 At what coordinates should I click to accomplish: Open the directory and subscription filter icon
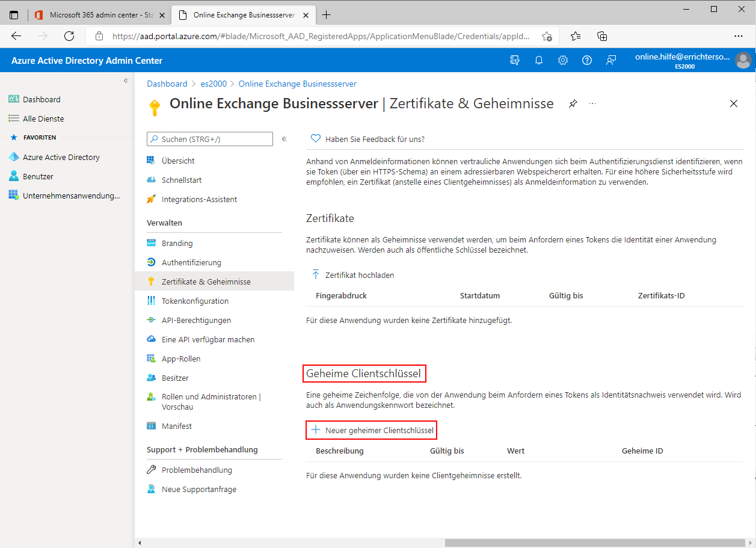tap(514, 60)
